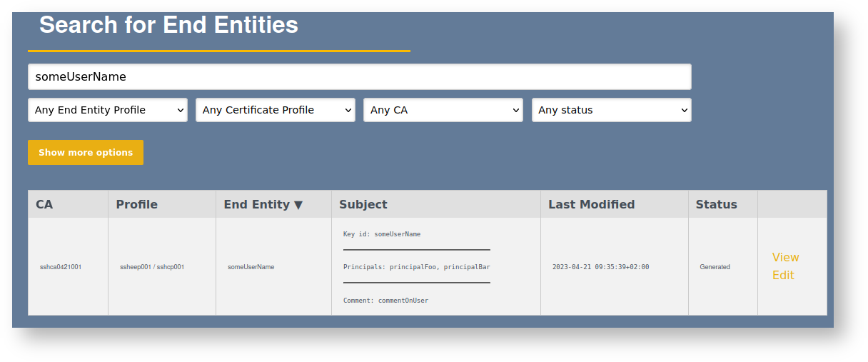Open the View link for someUserName

[785, 257]
